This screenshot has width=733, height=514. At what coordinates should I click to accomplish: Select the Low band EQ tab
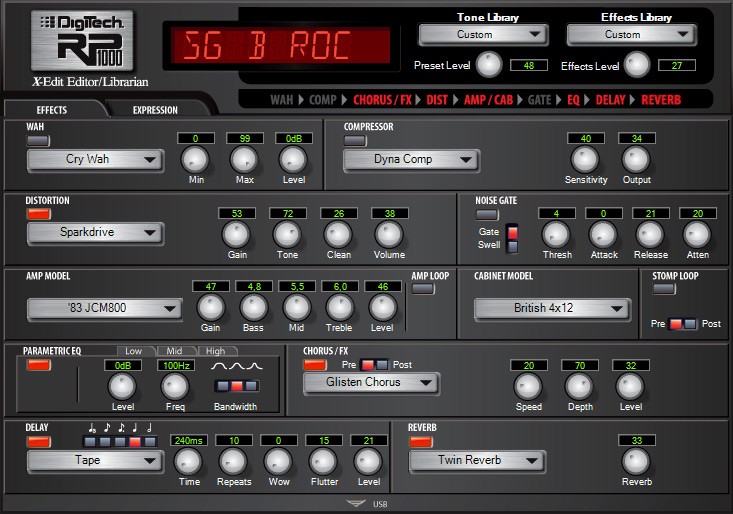[x=134, y=351]
